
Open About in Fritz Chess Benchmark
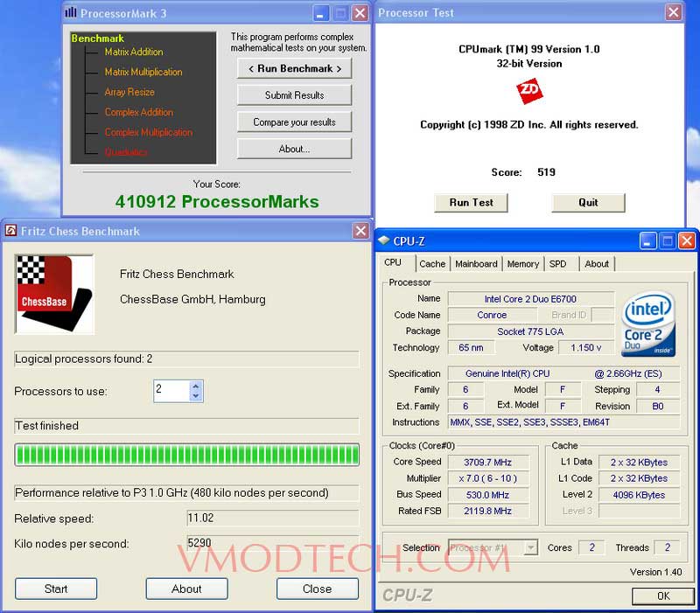pyautogui.click(x=186, y=589)
